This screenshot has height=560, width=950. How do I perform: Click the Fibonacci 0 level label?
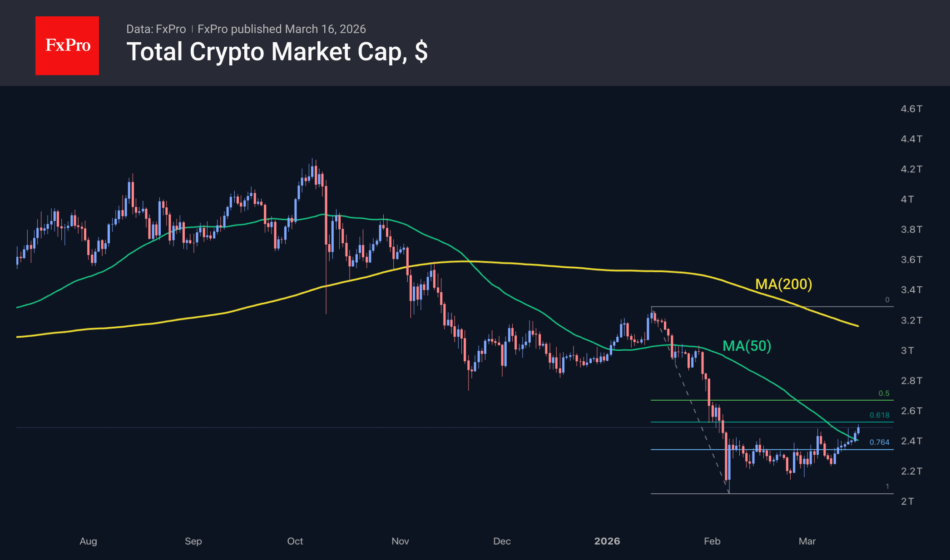(887, 300)
